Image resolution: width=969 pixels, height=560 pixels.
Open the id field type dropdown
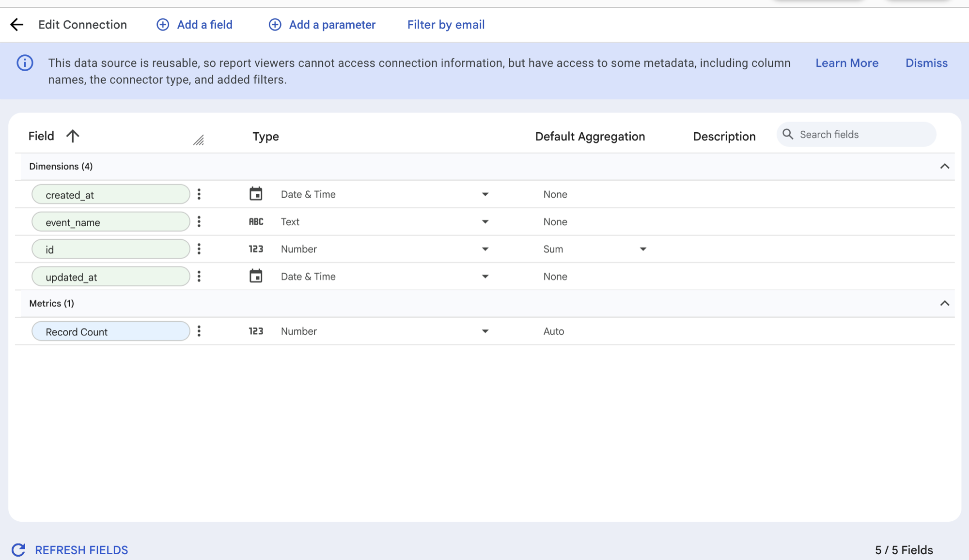point(485,249)
